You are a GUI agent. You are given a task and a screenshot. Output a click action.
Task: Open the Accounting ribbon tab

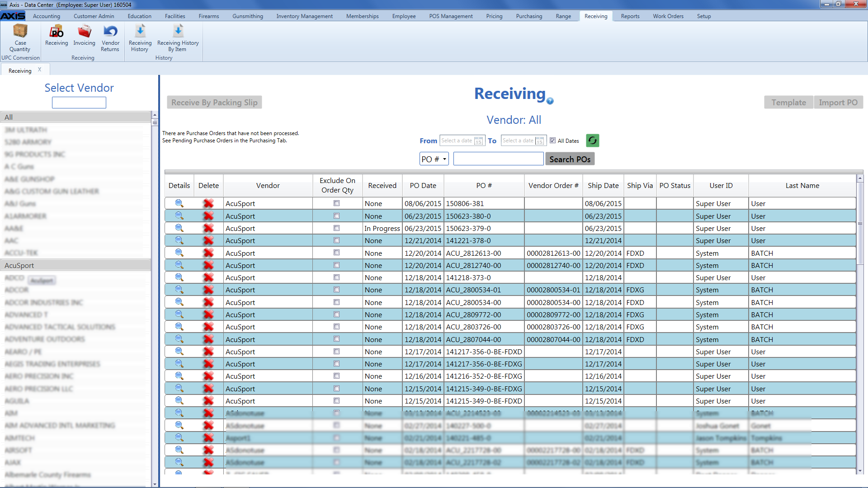click(x=46, y=16)
